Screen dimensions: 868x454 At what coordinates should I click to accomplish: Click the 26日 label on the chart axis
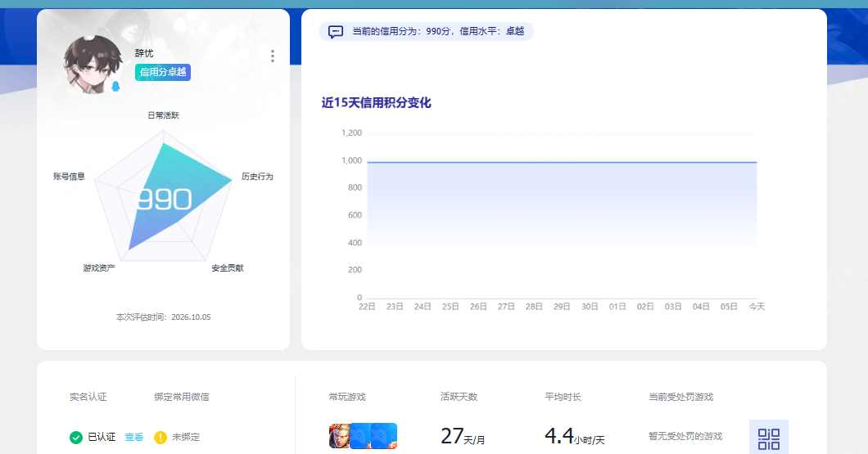click(478, 307)
